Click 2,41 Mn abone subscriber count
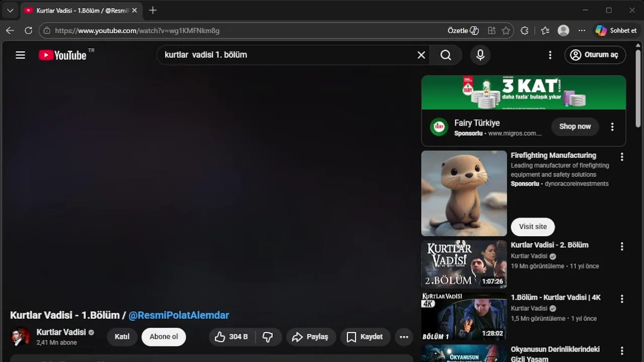 point(56,342)
